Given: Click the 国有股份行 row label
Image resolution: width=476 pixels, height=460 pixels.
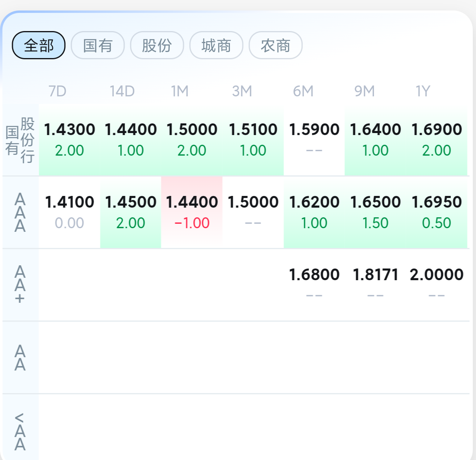Looking at the screenshot, I should click(x=20, y=140).
